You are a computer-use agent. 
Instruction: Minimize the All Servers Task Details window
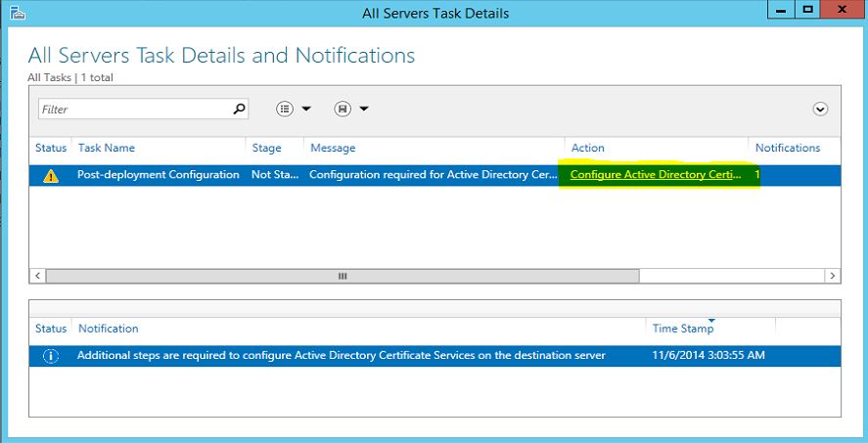[x=781, y=10]
